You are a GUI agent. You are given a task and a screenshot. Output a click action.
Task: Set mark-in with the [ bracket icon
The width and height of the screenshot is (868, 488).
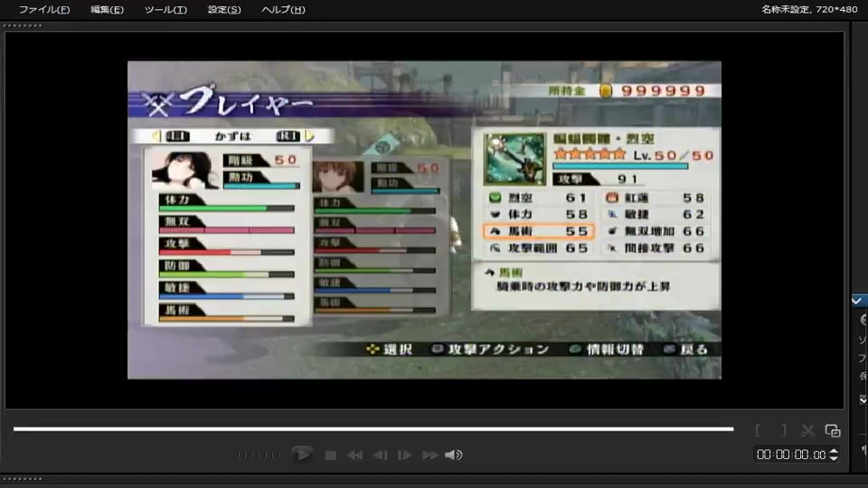[x=758, y=430]
